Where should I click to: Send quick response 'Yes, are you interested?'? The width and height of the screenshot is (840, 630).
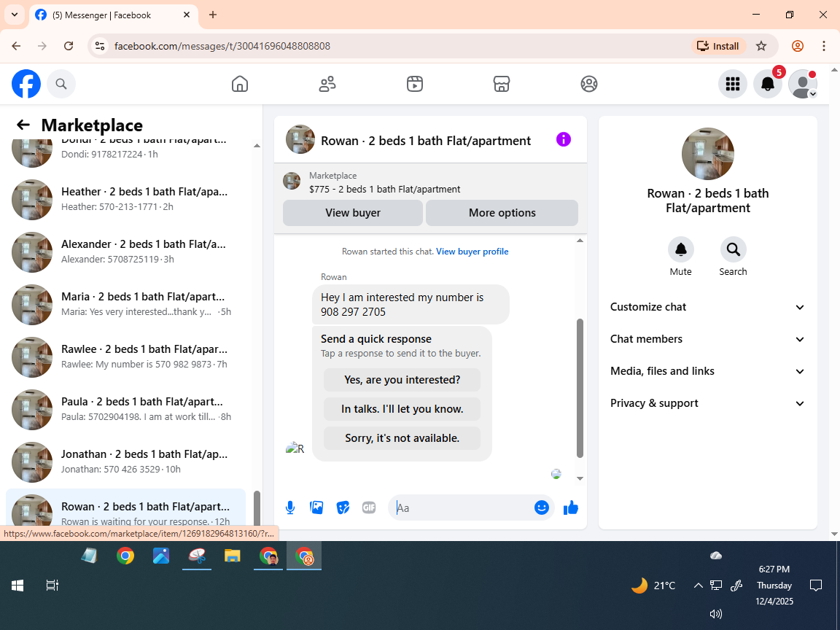[x=402, y=380]
